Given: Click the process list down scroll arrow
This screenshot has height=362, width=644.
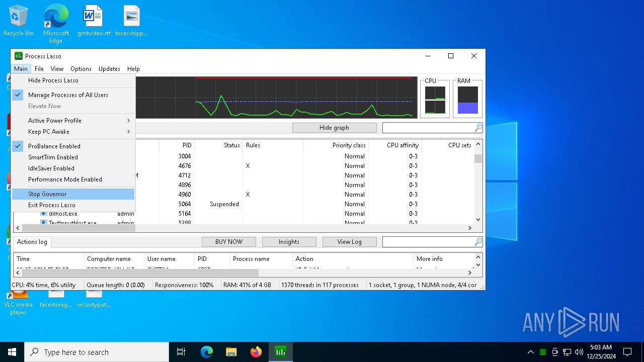Looking at the screenshot, I should coord(478,220).
